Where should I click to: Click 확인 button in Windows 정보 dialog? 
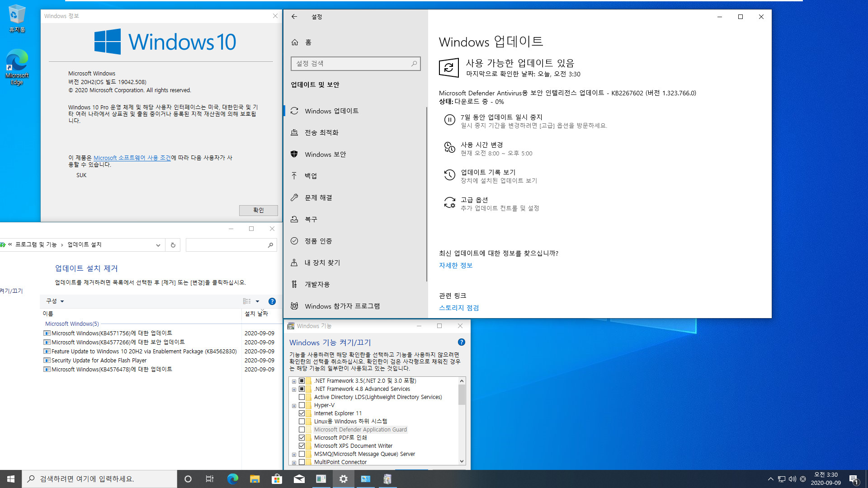pyautogui.click(x=258, y=210)
